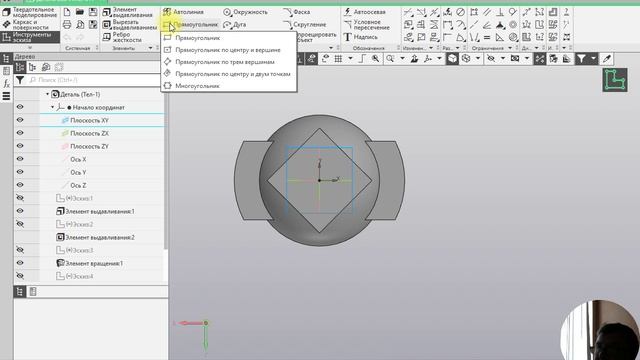Select the Автоосевая tool
640x360 pixels.
pyautogui.click(x=364, y=12)
